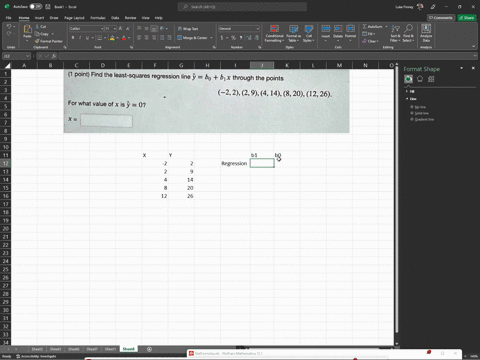Switch to the Data tab

[x=115, y=18]
